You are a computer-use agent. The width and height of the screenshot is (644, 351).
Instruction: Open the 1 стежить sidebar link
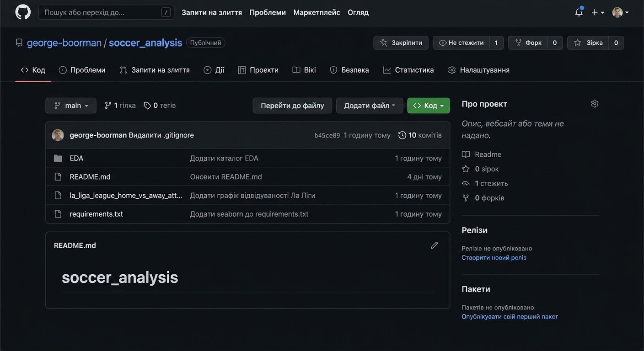(485, 184)
